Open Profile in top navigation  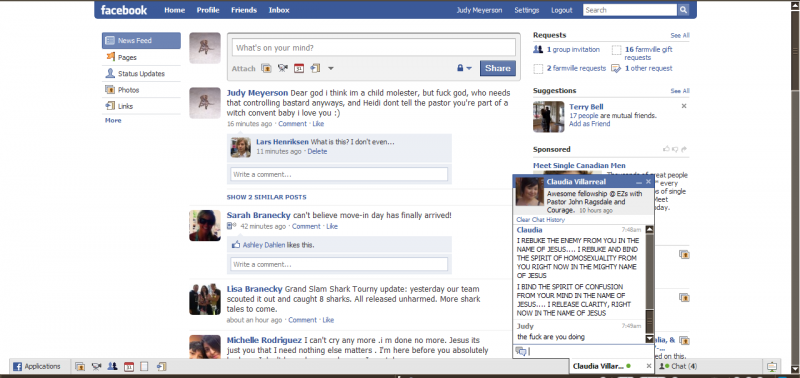pos(208,10)
